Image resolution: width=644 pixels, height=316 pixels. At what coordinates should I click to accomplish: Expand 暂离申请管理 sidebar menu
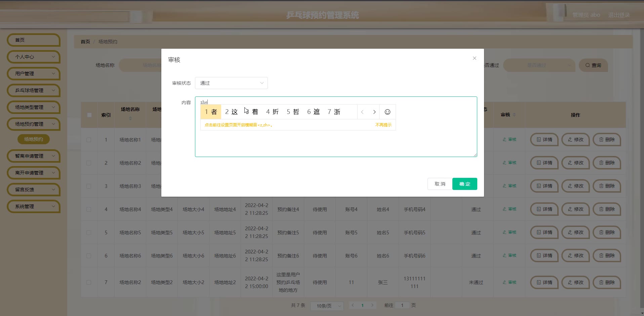point(33,156)
